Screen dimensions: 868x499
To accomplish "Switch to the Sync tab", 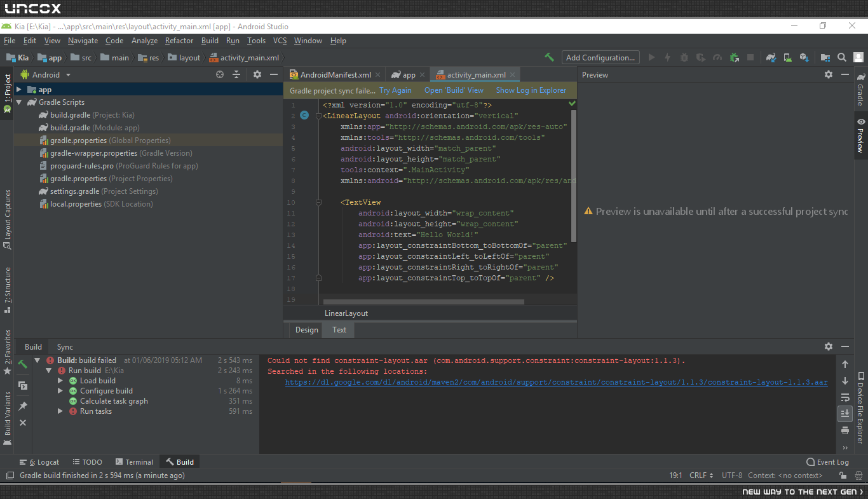I will pos(65,347).
